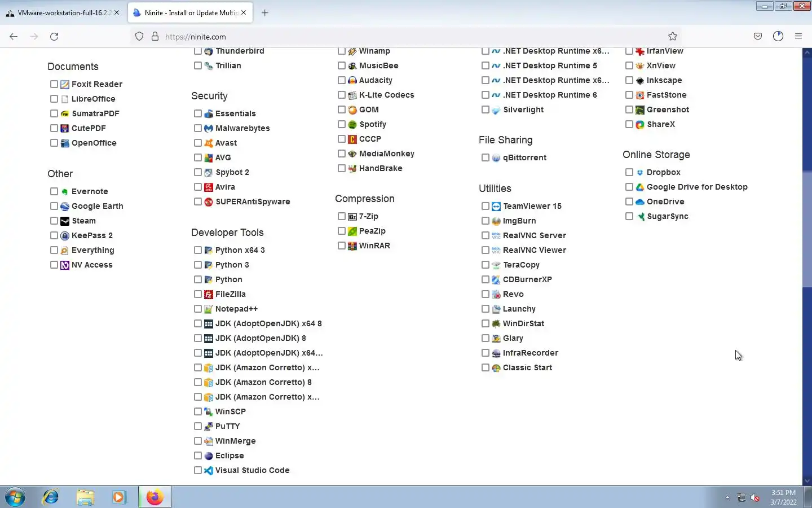Click the Foxit Reader app icon

(65, 84)
